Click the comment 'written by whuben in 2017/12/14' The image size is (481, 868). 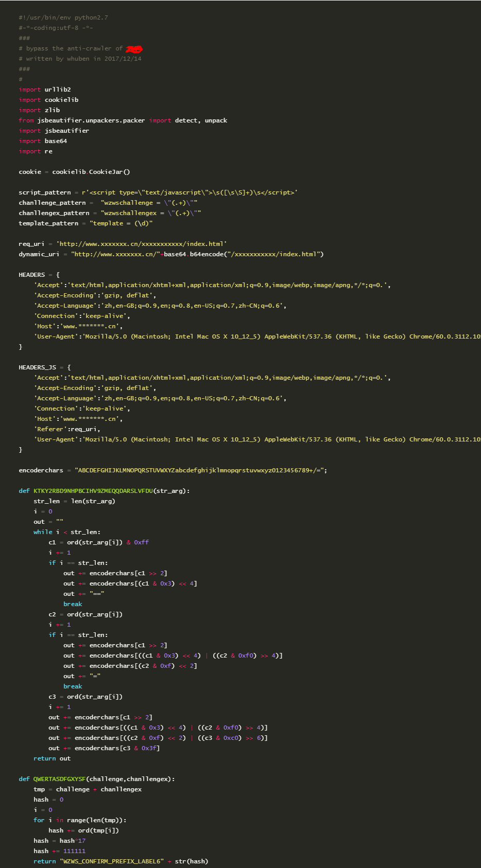tap(84, 59)
